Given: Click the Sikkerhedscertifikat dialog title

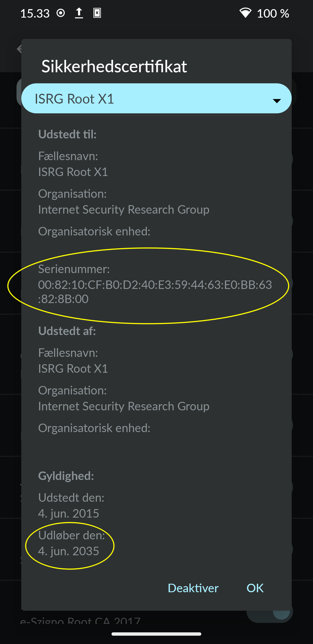Looking at the screenshot, I should (114, 66).
